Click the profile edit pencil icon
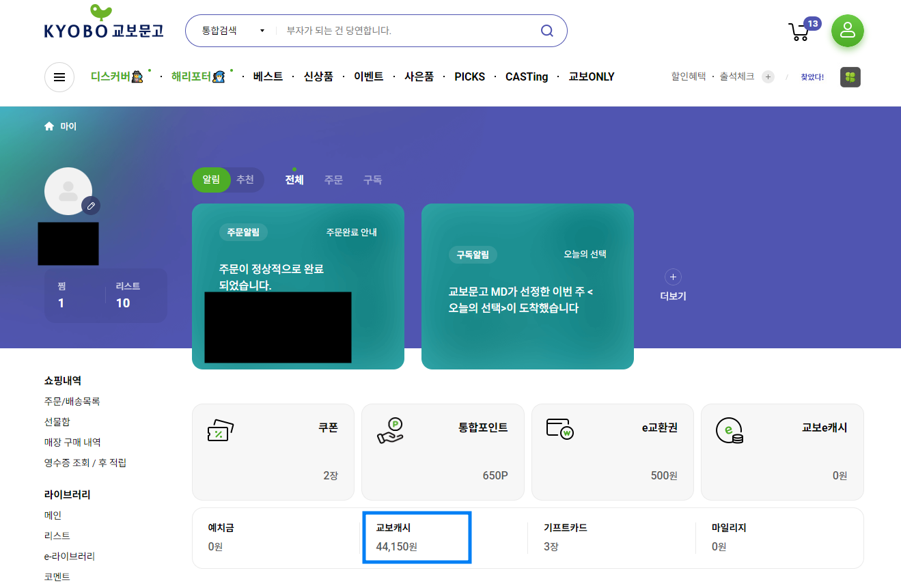The width and height of the screenshot is (901, 588). (x=91, y=206)
